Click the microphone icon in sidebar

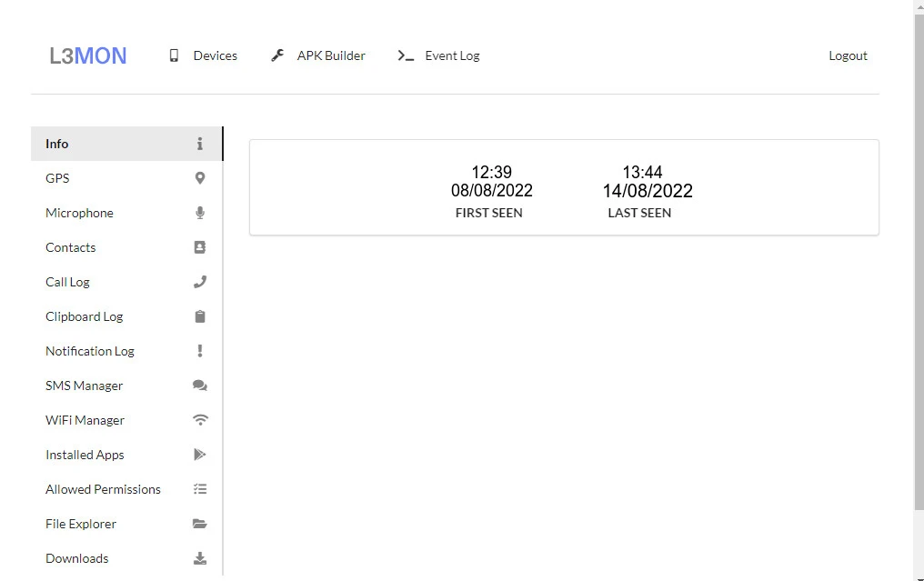[200, 213]
